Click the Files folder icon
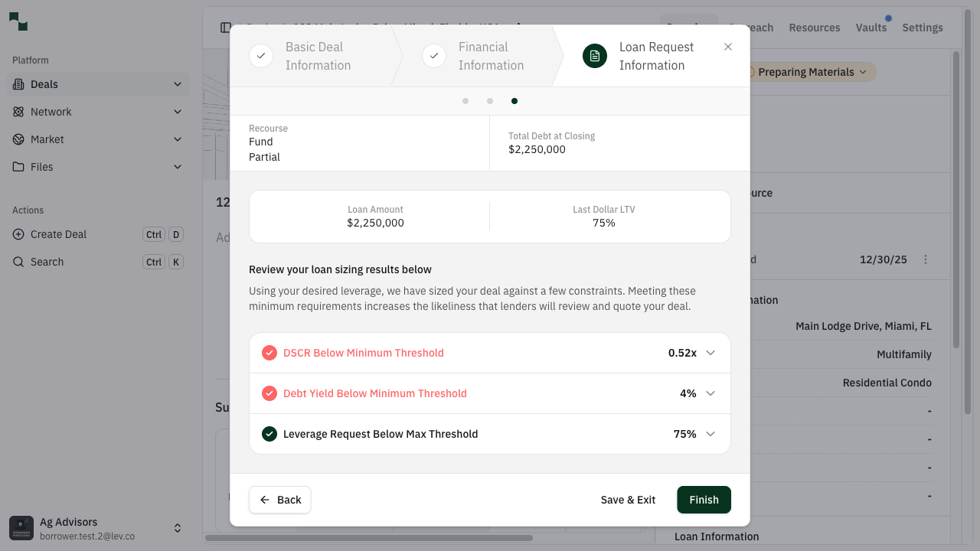Screen dimensions: 980x551 (x=18, y=167)
